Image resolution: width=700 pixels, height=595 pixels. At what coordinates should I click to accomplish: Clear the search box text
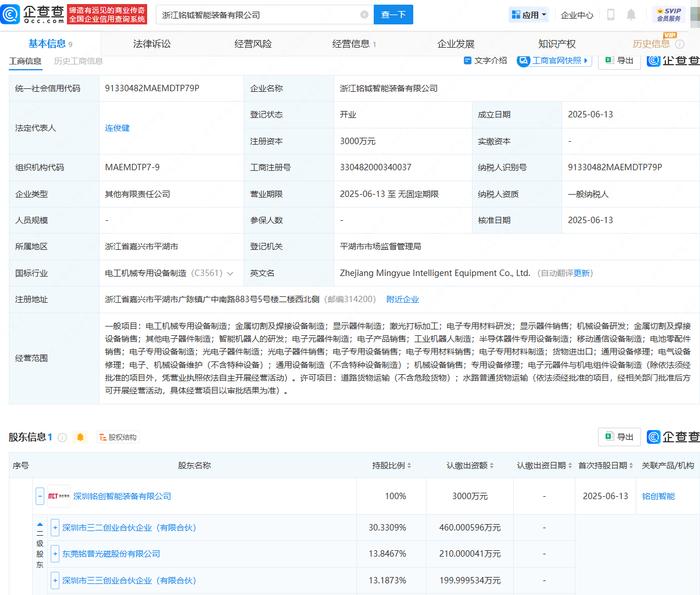tap(364, 15)
